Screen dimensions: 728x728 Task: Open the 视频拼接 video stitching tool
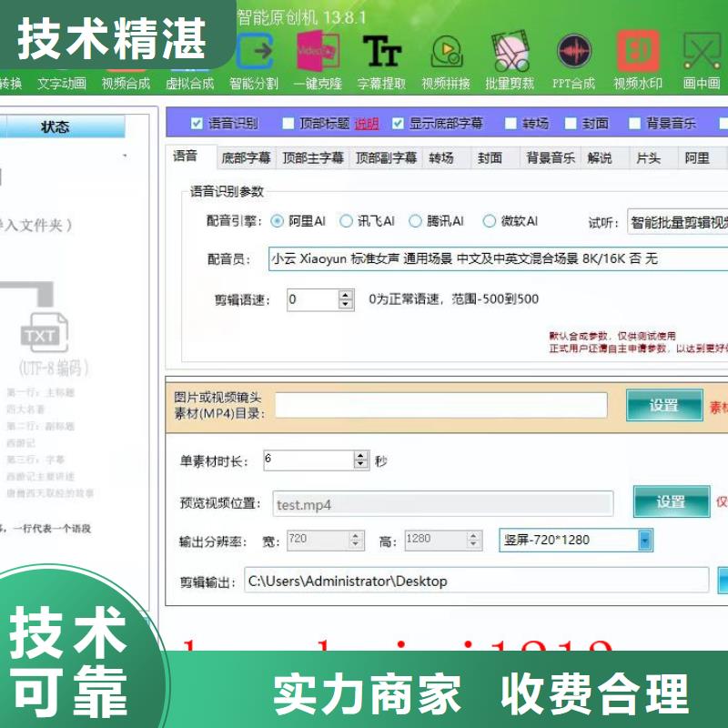(x=445, y=60)
